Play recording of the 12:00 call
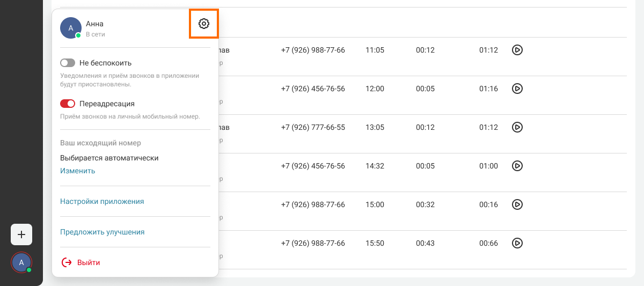The width and height of the screenshot is (644, 286). coord(517,89)
